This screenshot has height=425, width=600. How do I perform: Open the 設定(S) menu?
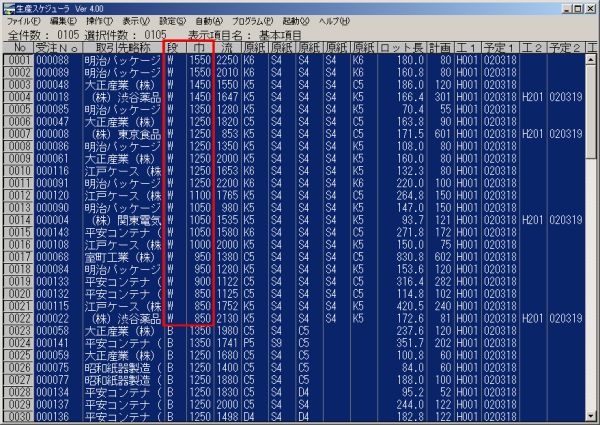[x=173, y=21]
